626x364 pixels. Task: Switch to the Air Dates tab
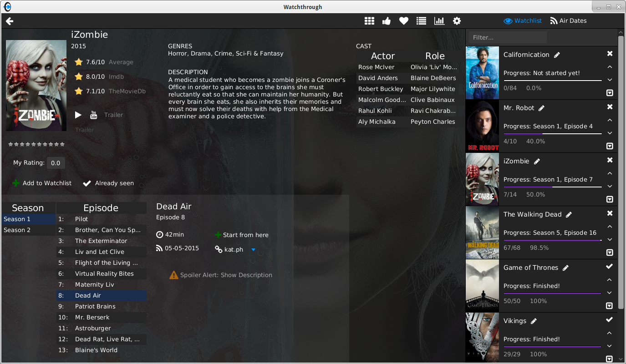pyautogui.click(x=568, y=21)
